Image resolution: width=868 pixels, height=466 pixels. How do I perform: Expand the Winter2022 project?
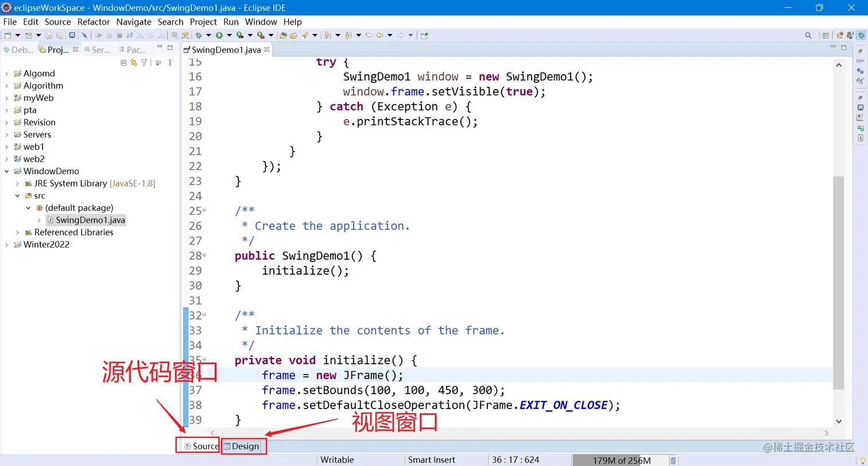(7, 244)
